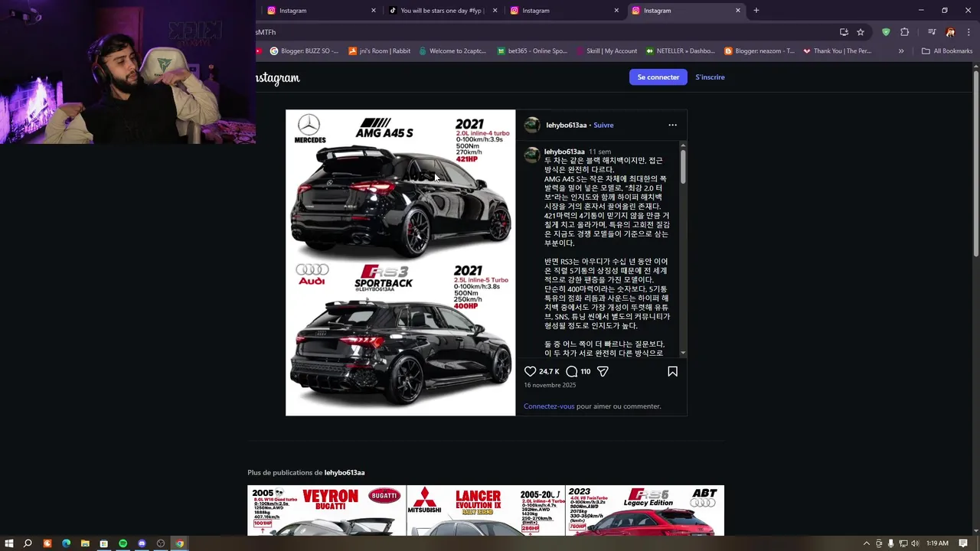Open Windows search from taskbar
Screen dimensions: 980x551
coord(28,543)
